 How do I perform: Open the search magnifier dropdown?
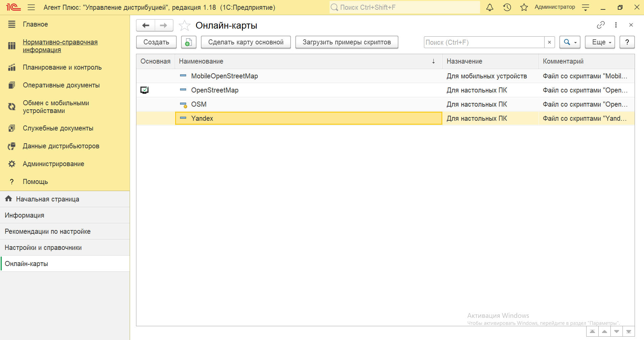pyautogui.click(x=570, y=42)
